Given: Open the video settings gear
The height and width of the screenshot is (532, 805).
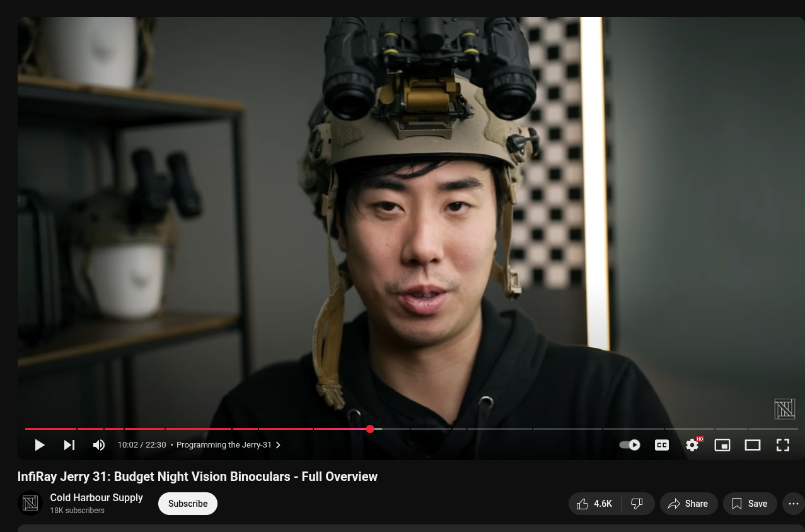Looking at the screenshot, I should (692, 445).
